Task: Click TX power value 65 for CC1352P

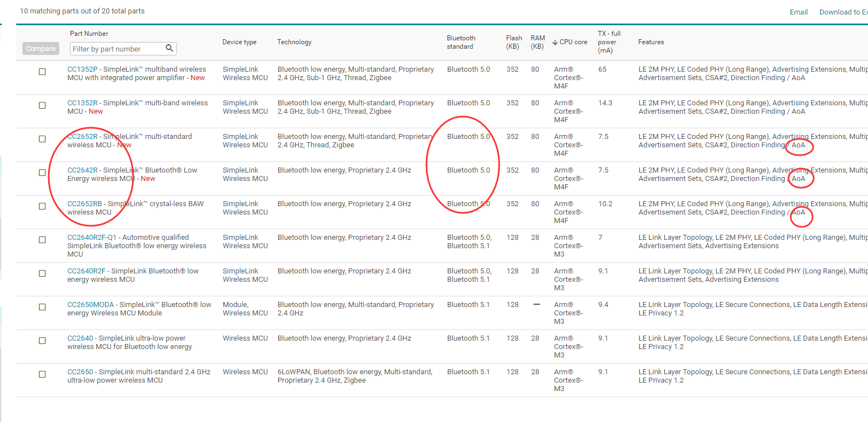Action: pos(602,69)
